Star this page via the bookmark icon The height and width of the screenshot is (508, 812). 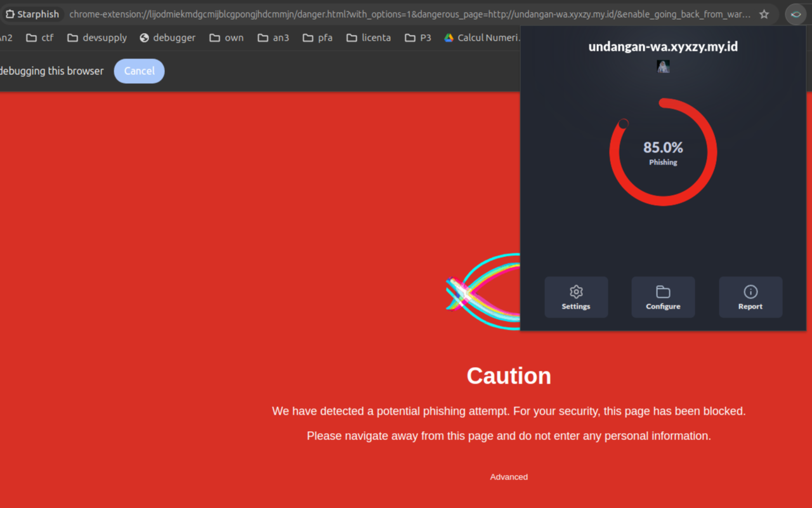[764, 13]
